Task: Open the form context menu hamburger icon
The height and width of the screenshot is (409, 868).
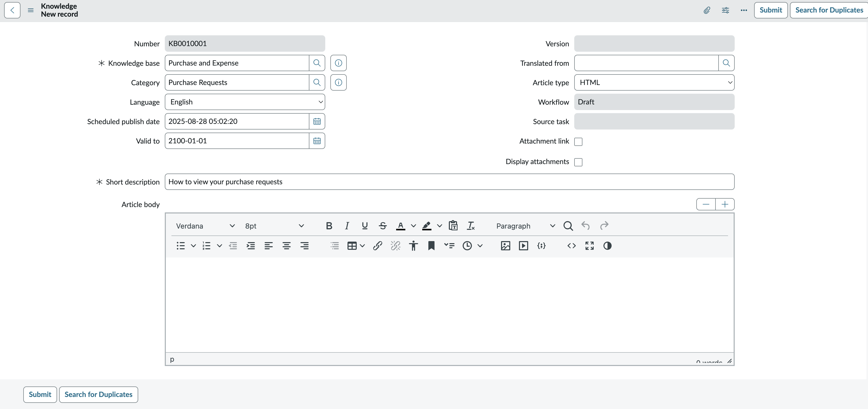Action: pos(31,10)
